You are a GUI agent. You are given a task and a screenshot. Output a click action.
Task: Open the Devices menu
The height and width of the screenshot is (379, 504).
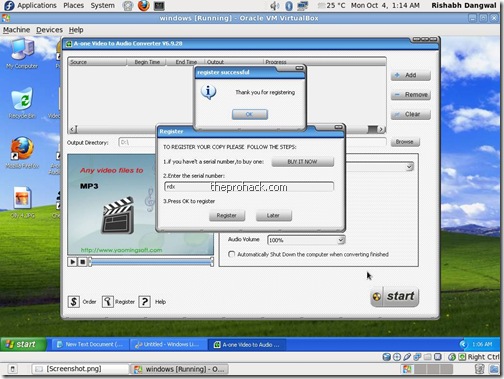tap(49, 30)
